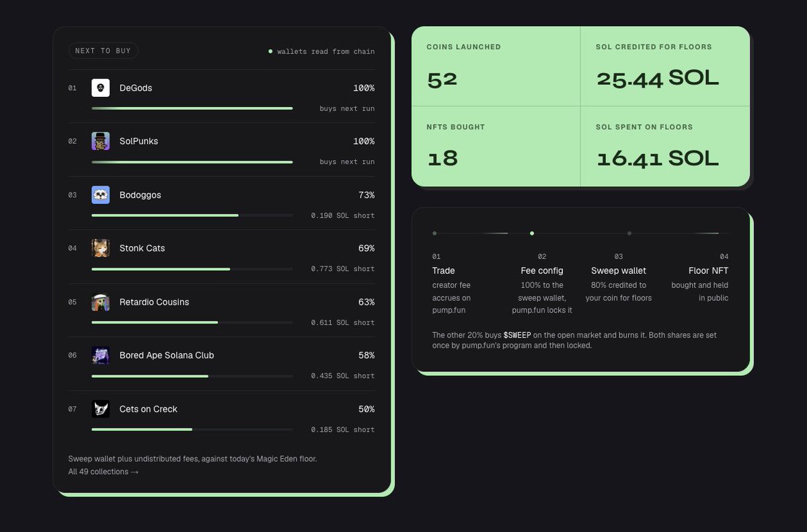Screen dimensions: 807x532
Task: Click the 69% value for Stonk Cats
Action: pos(367,248)
